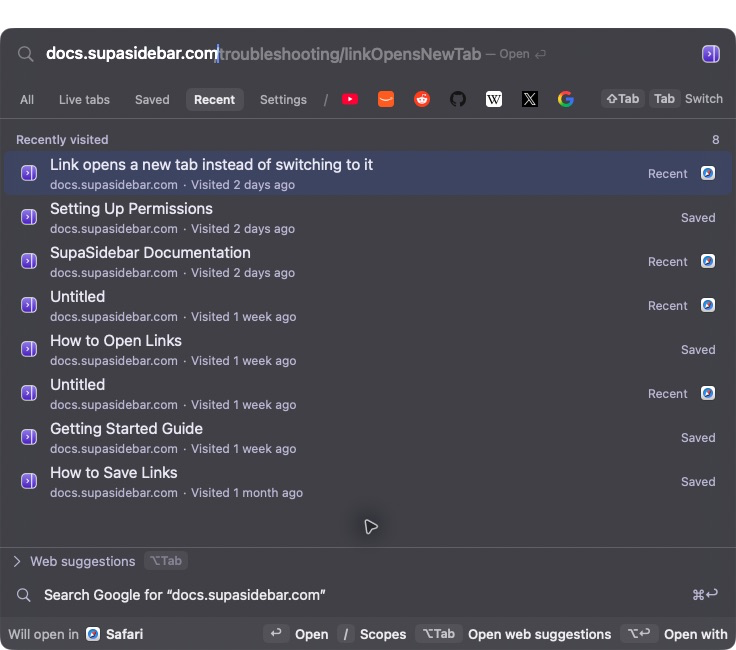Click magnifier icon beside 'Search Google for'
The height and width of the screenshot is (650, 736).
point(23,595)
